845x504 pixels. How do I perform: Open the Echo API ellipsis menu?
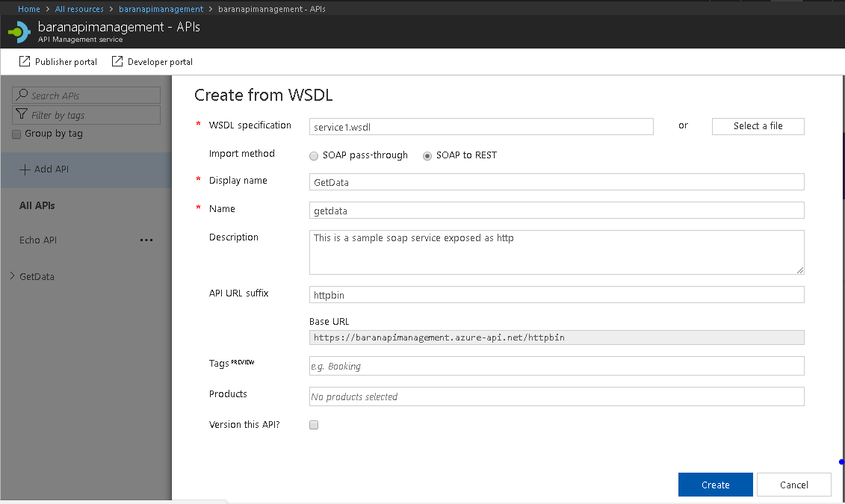[x=146, y=240]
